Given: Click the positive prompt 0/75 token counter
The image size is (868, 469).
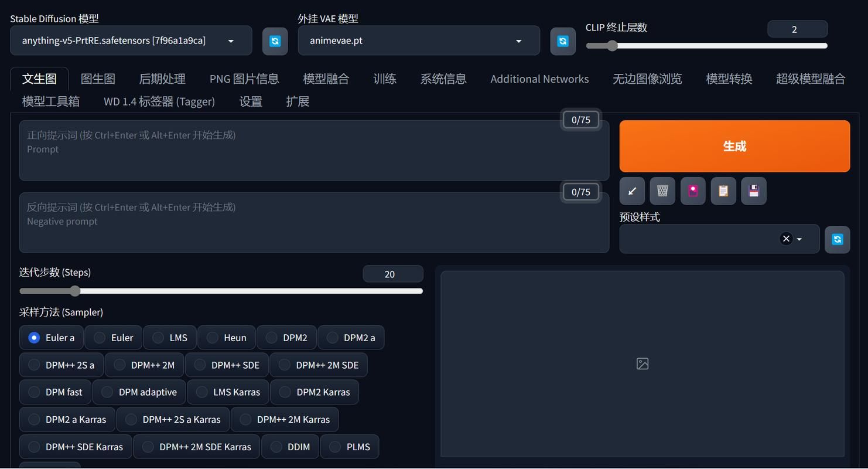Looking at the screenshot, I should pos(581,120).
